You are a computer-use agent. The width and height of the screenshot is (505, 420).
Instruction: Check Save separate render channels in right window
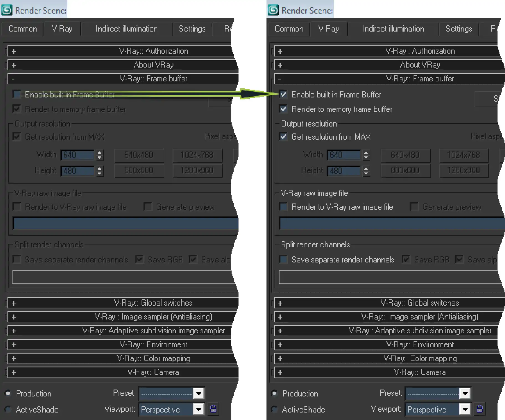point(283,259)
